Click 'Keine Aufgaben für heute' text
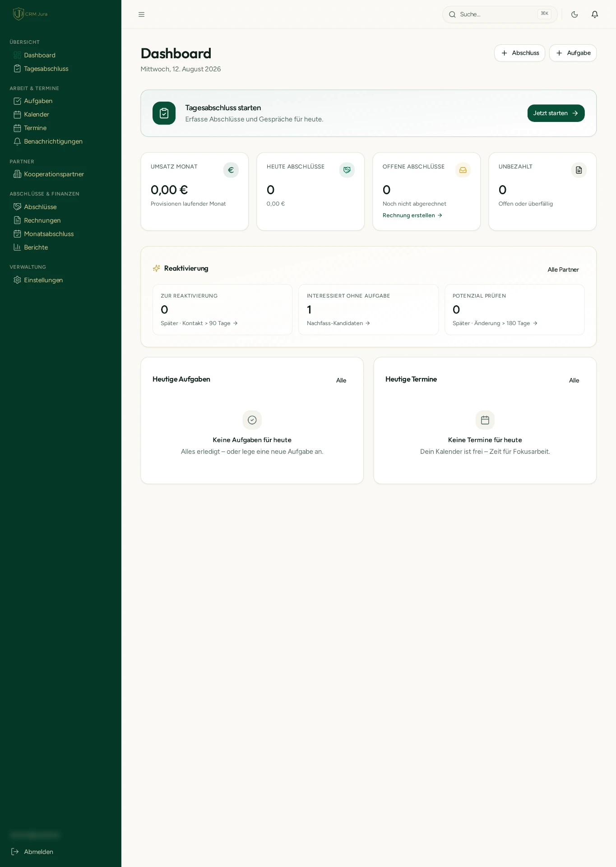The image size is (616, 867). (x=252, y=440)
